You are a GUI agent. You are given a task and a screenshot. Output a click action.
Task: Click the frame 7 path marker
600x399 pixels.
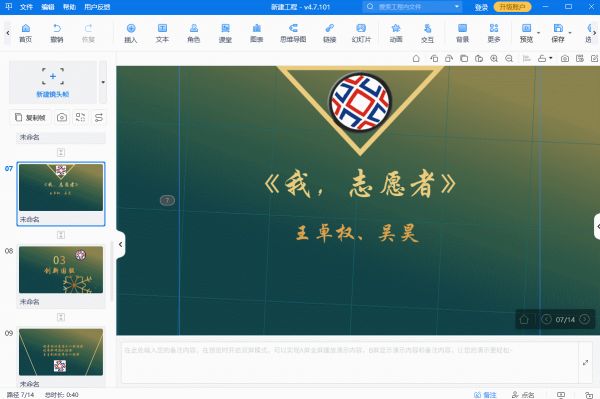pyautogui.click(x=167, y=200)
